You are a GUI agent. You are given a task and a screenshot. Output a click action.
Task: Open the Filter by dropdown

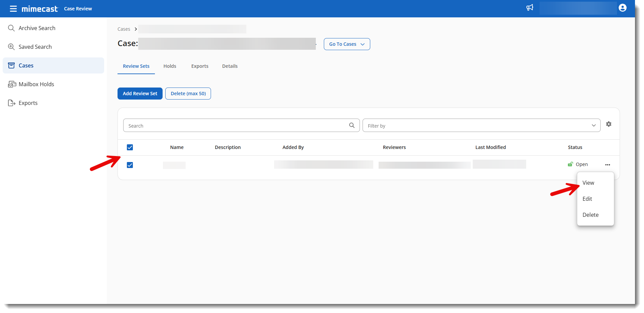(481, 126)
